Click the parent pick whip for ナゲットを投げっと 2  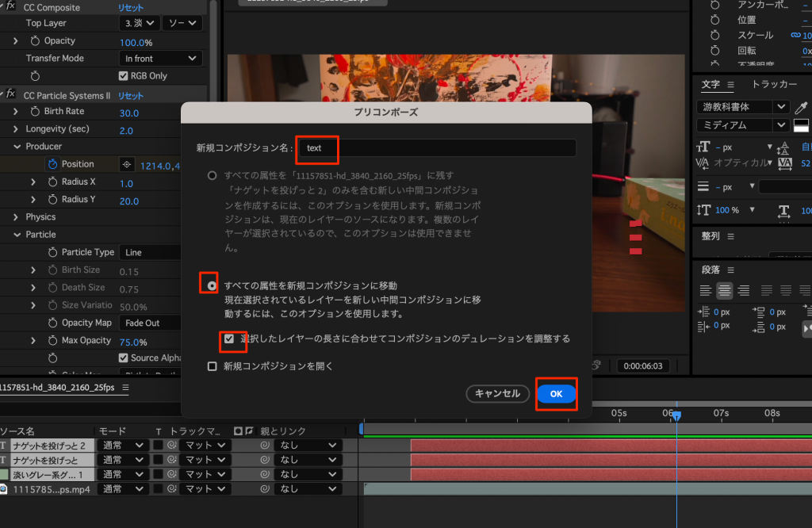266,446
